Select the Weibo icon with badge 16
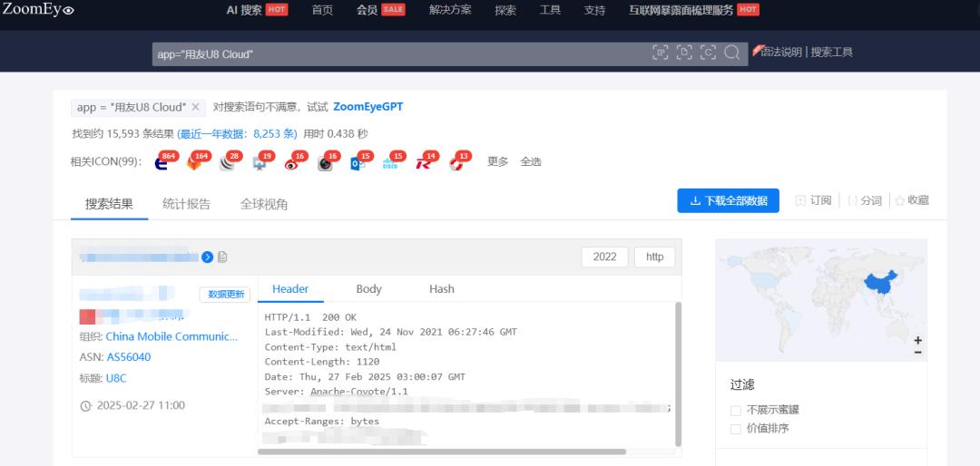The width and height of the screenshot is (980, 466). coord(292,163)
